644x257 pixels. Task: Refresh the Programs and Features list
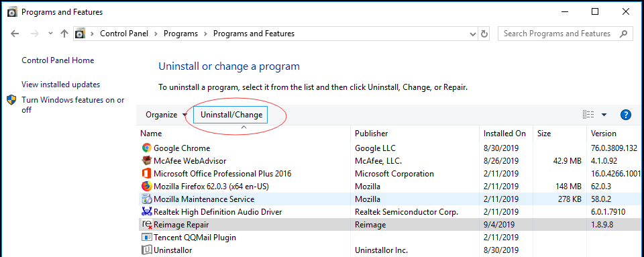[x=484, y=34]
